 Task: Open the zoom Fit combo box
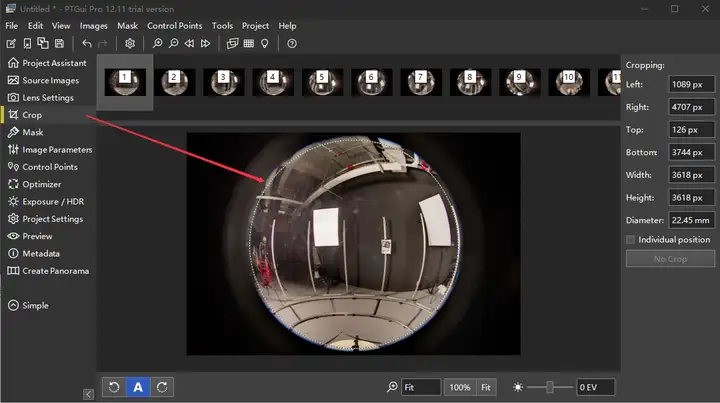(421, 387)
